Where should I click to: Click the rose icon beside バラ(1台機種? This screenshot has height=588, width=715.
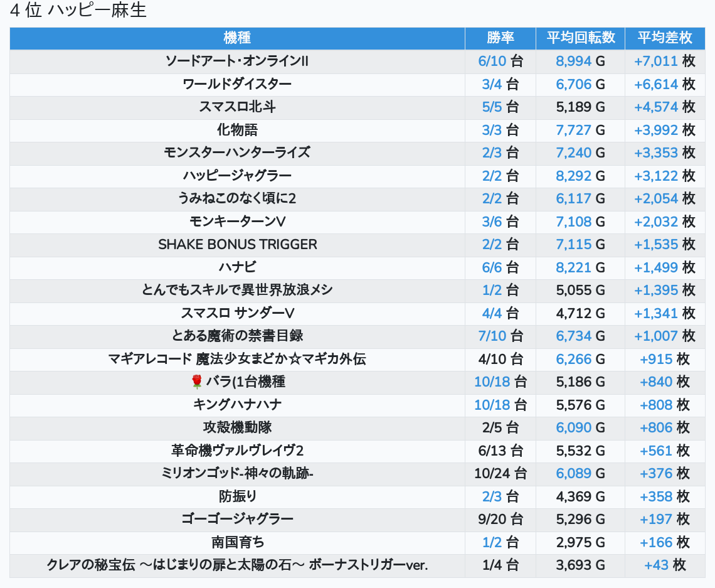pyautogui.click(x=196, y=382)
